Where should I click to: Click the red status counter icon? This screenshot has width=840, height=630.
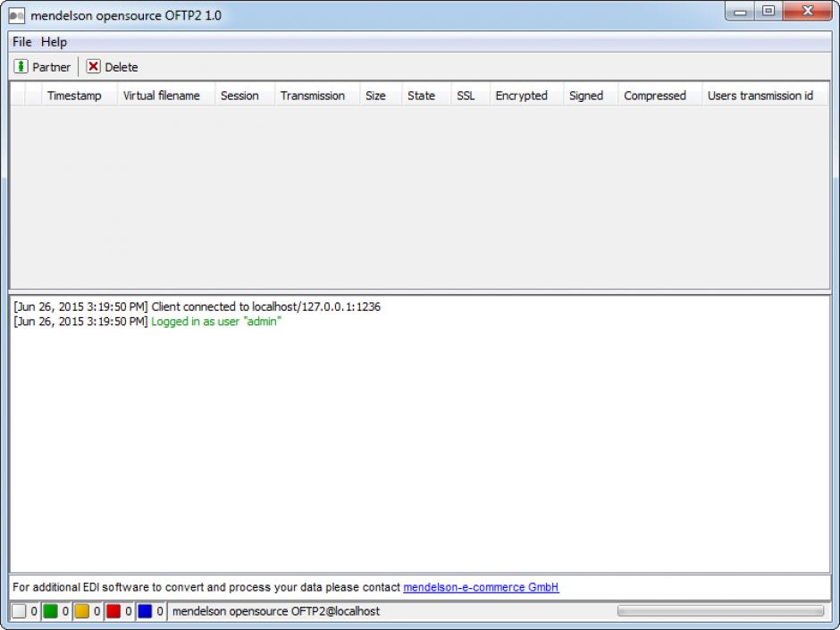[113, 611]
